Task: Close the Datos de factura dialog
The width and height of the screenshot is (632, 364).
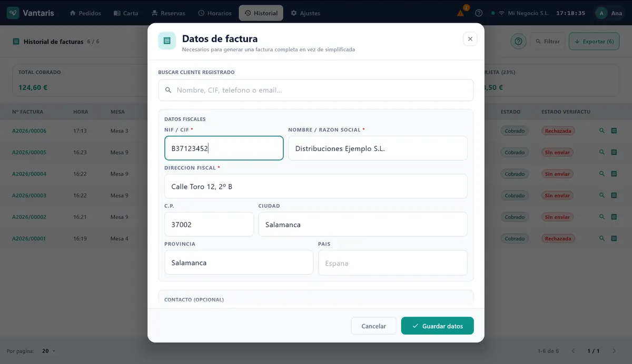Action: click(470, 39)
